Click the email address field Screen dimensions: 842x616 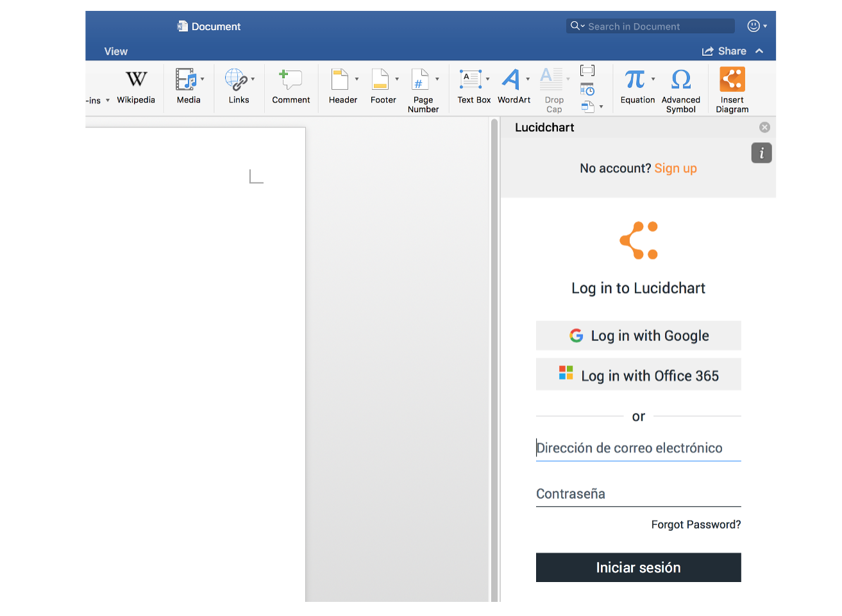pyautogui.click(x=639, y=448)
